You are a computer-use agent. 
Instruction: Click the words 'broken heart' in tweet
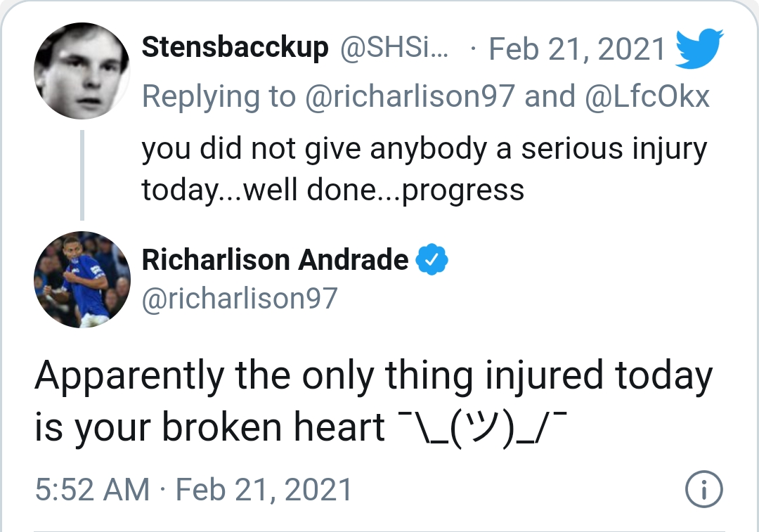[273, 427]
